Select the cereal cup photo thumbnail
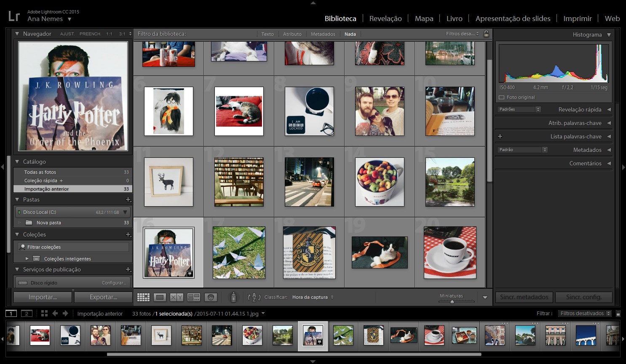The height and width of the screenshot is (364, 626). pyautogui.click(x=380, y=182)
